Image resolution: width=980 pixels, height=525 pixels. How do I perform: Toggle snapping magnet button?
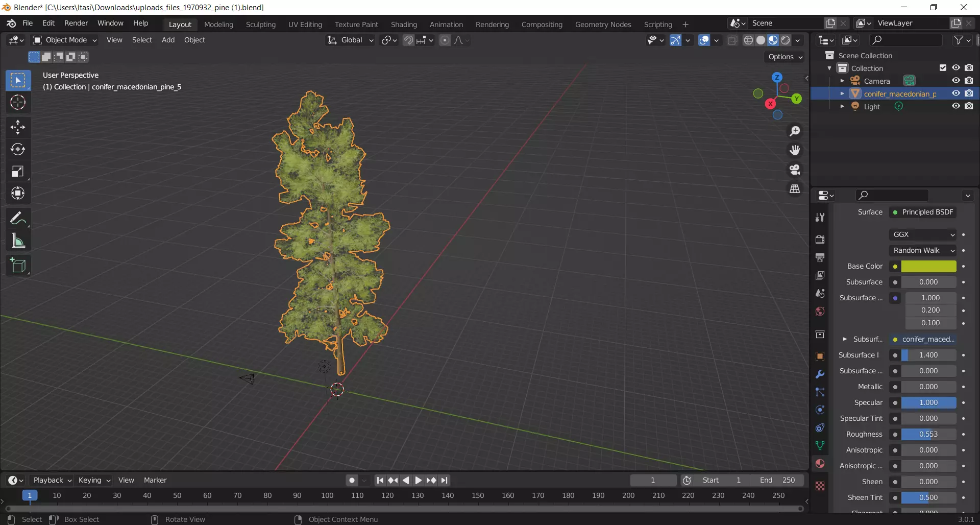pyautogui.click(x=408, y=40)
